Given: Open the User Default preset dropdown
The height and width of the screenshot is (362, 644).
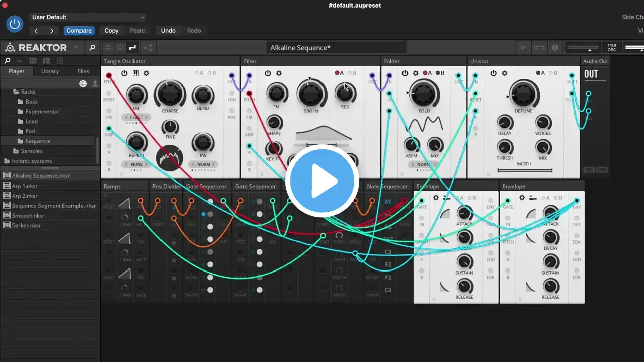Looking at the screenshot, I should (88, 17).
